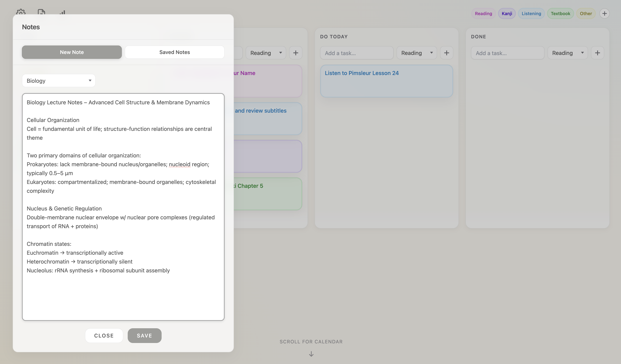Click the 'Notes' dialog title
The image size is (621, 364).
[x=31, y=27]
